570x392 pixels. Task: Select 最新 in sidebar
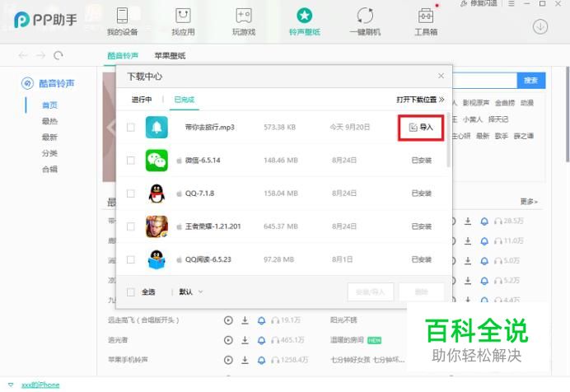pos(49,137)
